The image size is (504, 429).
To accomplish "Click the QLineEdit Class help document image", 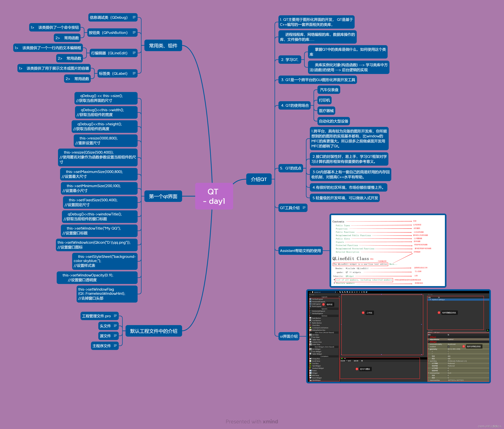I will pyautogui.click(x=388, y=251).
